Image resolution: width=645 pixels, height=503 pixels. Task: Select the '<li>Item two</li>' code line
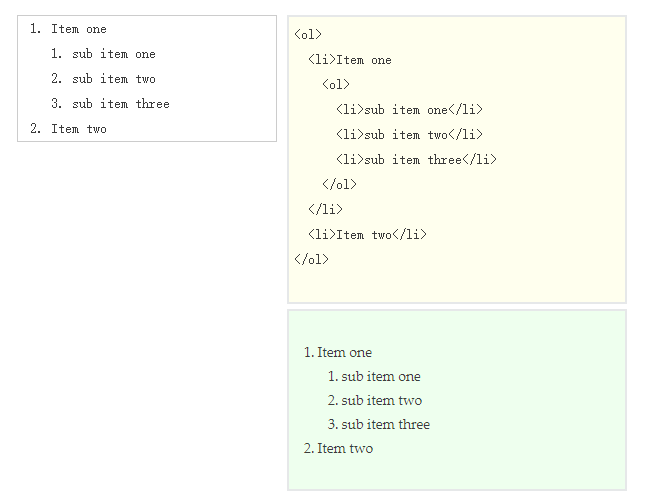pos(367,235)
